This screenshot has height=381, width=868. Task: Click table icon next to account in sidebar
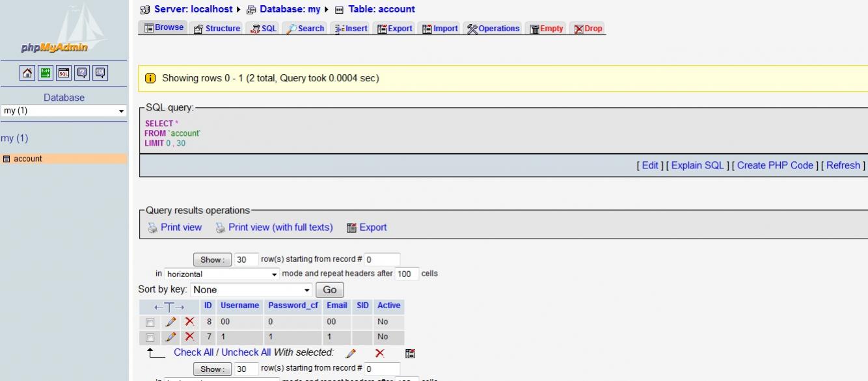7,159
